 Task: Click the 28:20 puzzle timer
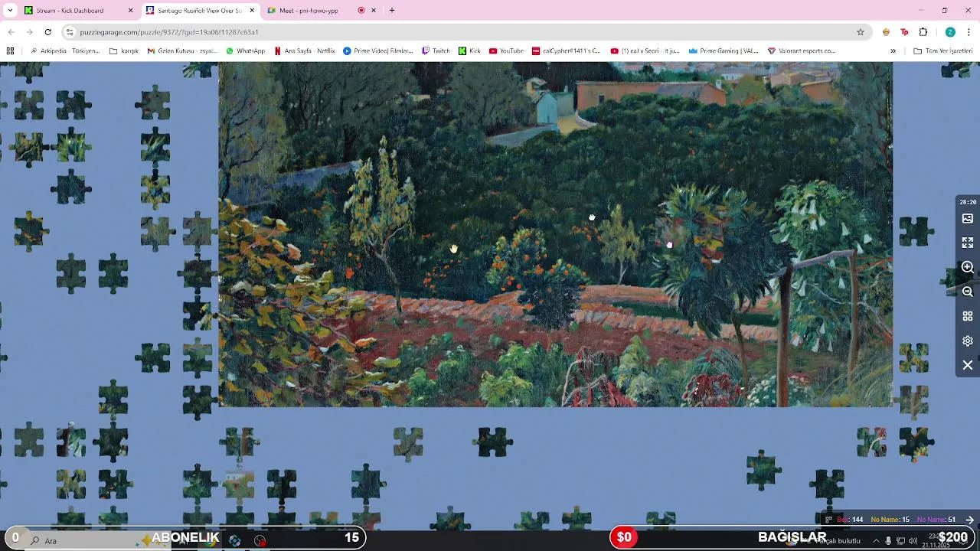(x=968, y=202)
